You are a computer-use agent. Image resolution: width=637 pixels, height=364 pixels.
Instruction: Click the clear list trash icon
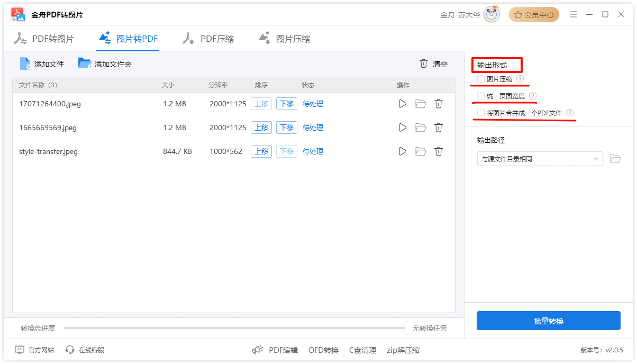423,64
